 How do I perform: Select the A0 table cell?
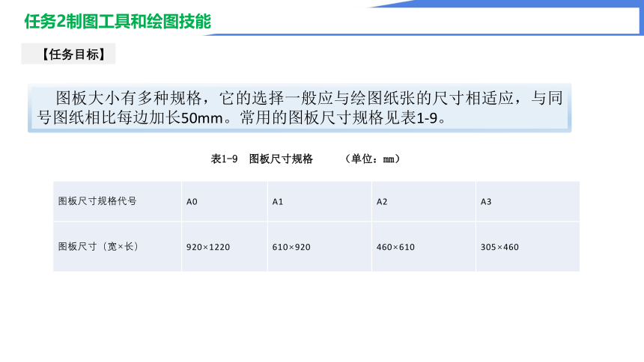point(225,201)
